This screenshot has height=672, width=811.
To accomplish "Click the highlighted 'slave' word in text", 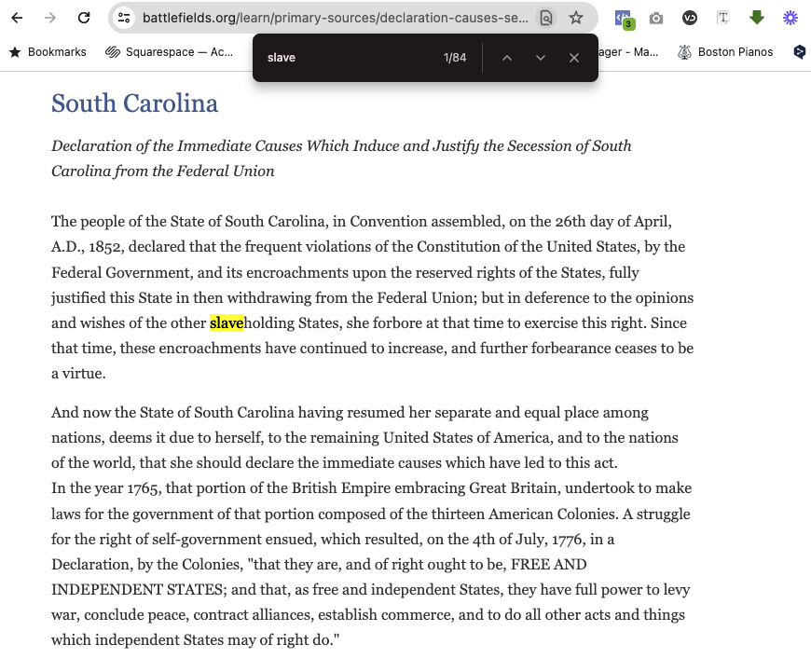I will (x=227, y=323).
